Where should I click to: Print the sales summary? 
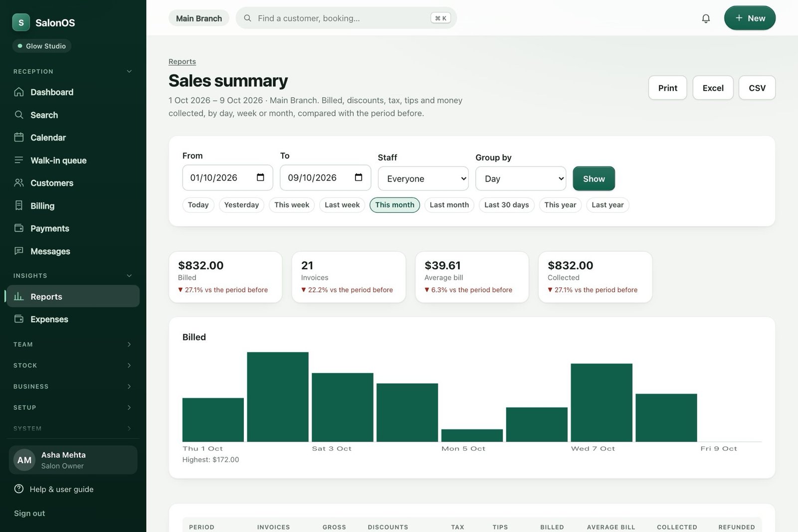coord(667,88)
